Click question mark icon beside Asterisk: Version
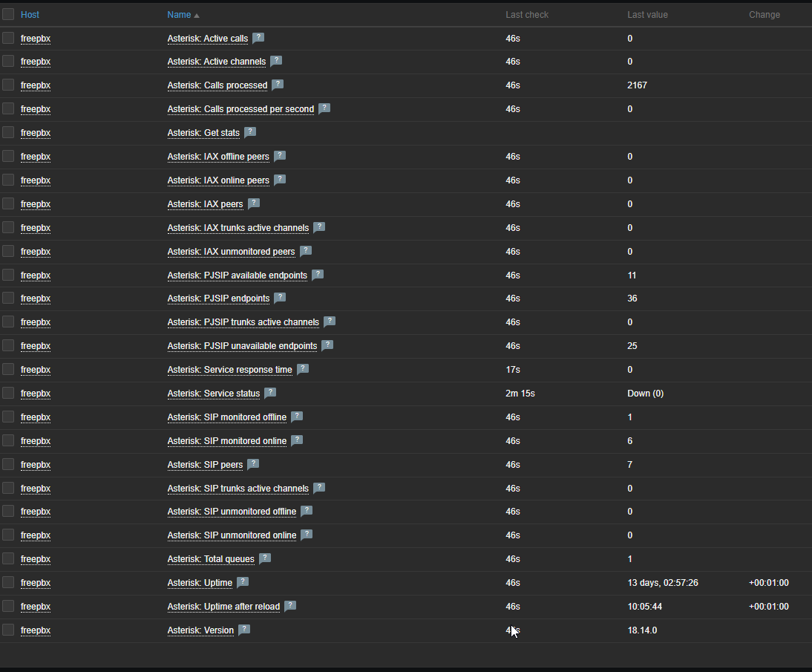 [x=244, y=630]
